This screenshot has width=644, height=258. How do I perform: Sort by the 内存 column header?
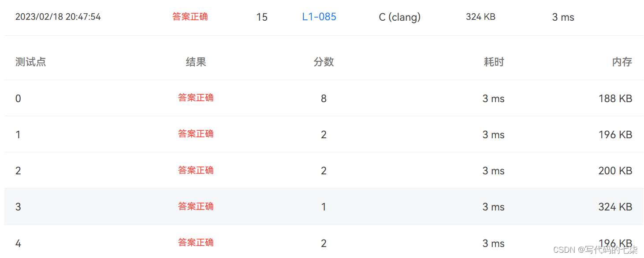622,62
